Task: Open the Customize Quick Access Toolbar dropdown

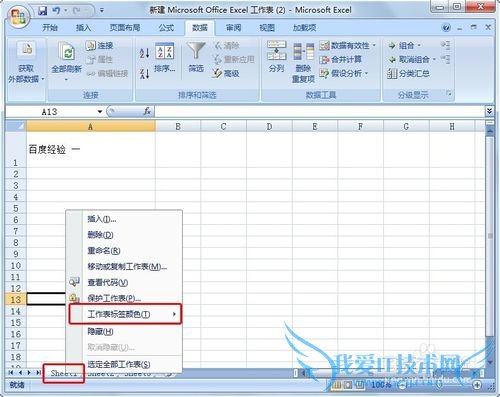Action: (102, 11)
